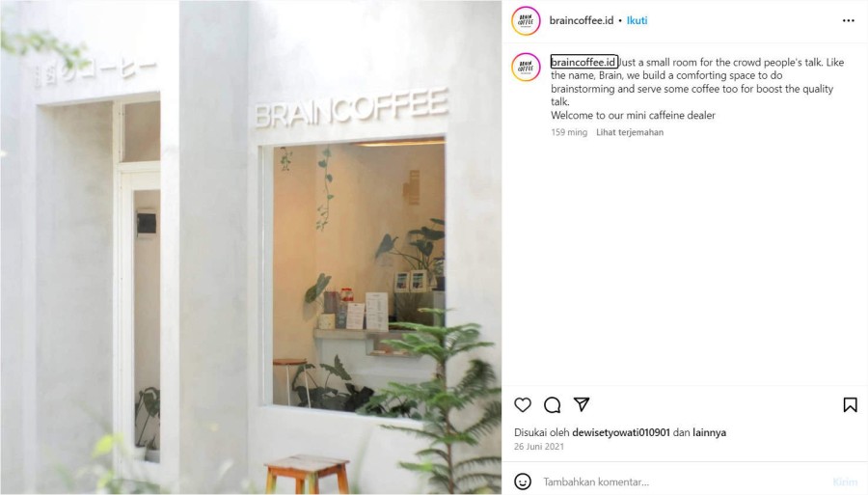
Task: Like the post with heart icon
Action: (523, 404)
